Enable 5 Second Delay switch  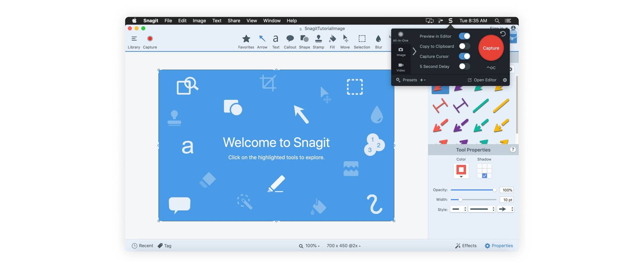click(464, 66)
